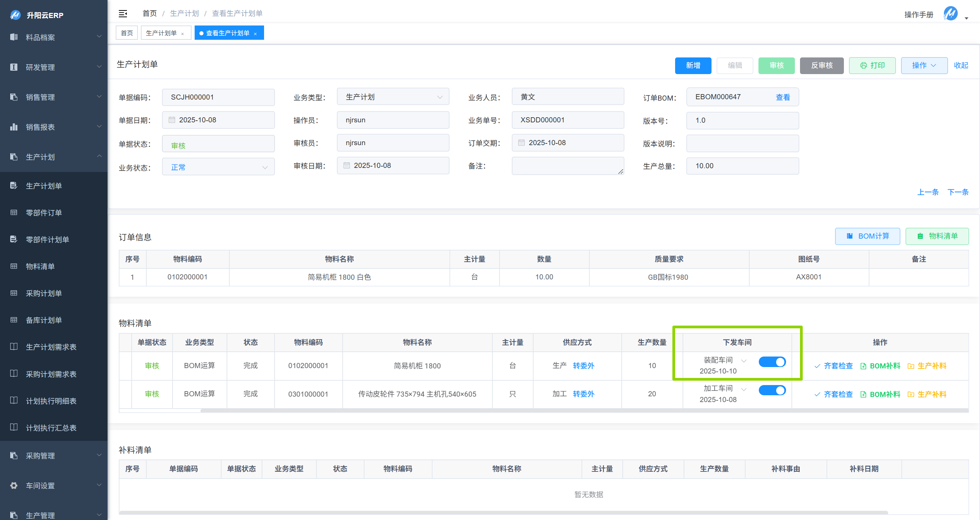Open the 操作 dropdown menu
Viewport: 980px width, 520px height.
pyautogui.click(x=925, y=65)
